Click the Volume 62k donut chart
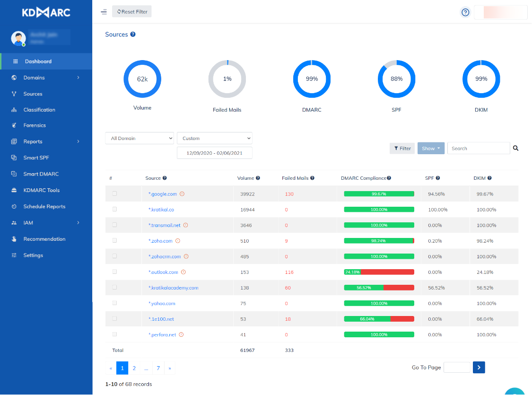 click(x=142, y=79)
